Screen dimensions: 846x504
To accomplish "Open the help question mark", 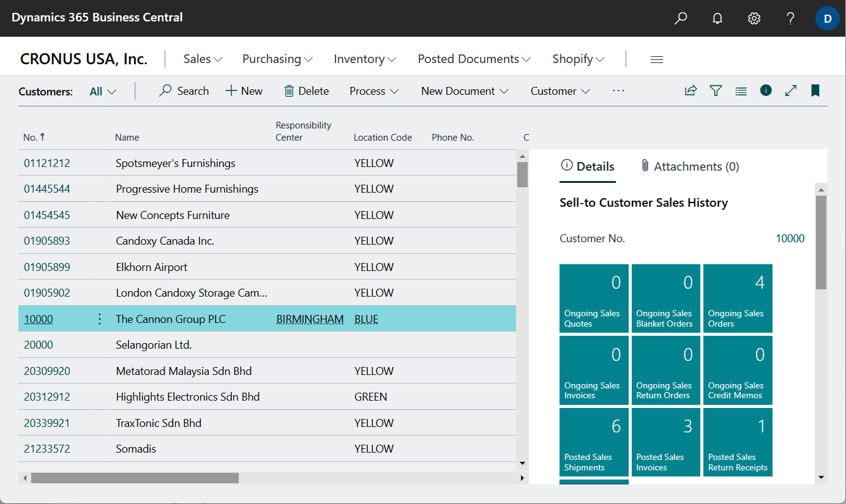I will click(791, 18).
